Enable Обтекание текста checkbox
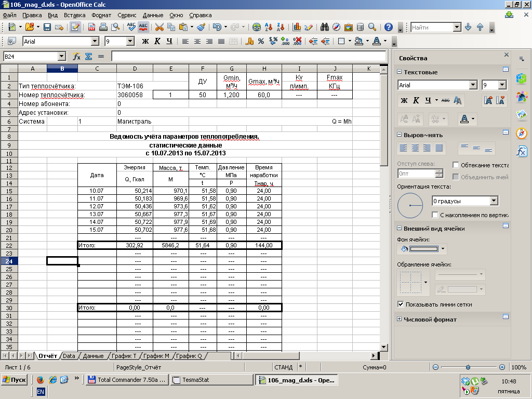Viewport: 532px width, 399px height. (456, 165)
